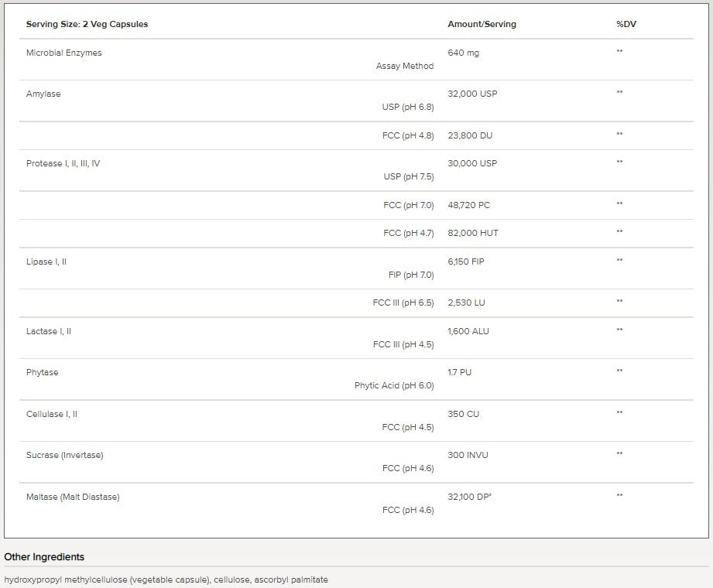Click the Other Ingredients heading
713x588 pixels.
(44, 557)
